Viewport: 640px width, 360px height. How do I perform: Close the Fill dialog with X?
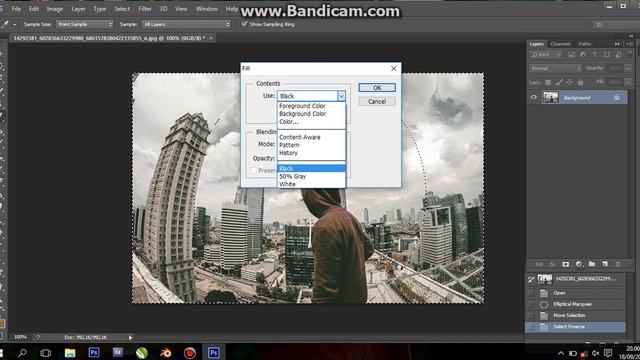pos(393,69)
